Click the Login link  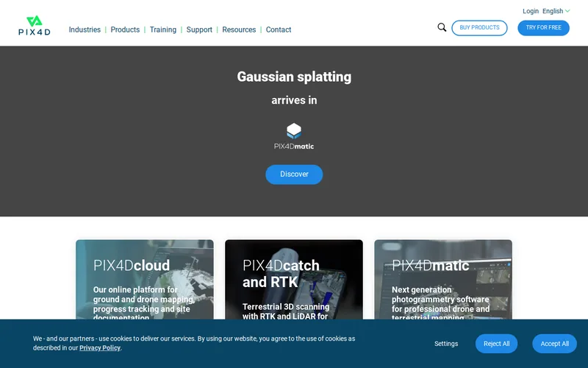[530, 11]
